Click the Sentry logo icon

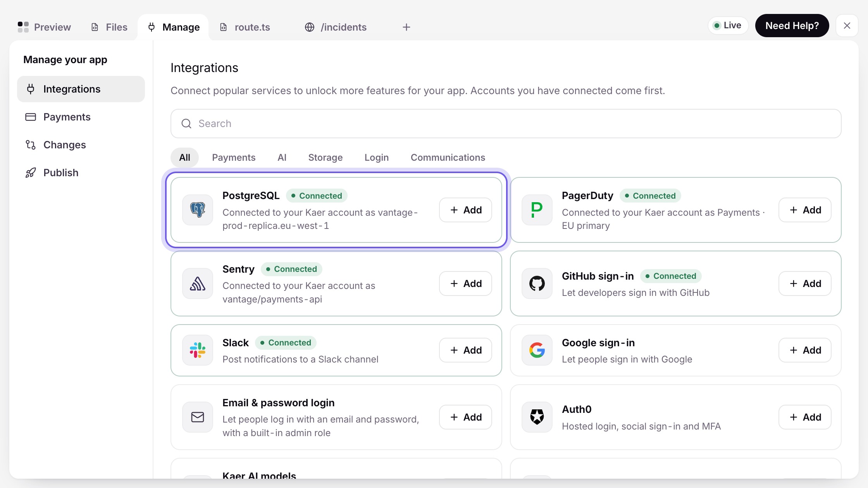[198, 284]
